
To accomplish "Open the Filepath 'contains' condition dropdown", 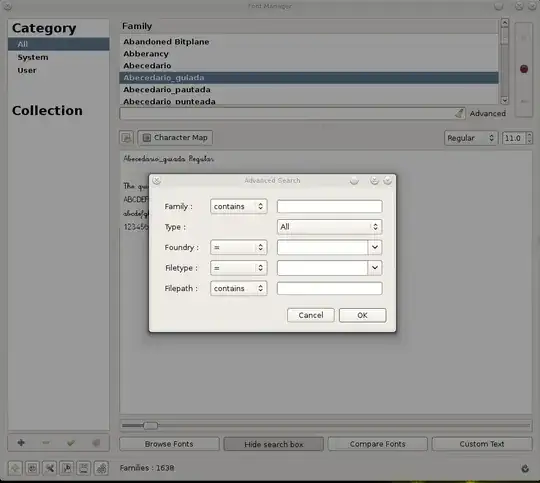I will click(239, 288).
